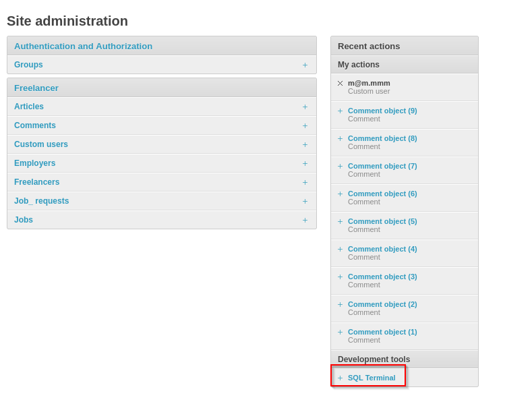
Task: Click the plus icon for Employers
Action: click(305, 164)
